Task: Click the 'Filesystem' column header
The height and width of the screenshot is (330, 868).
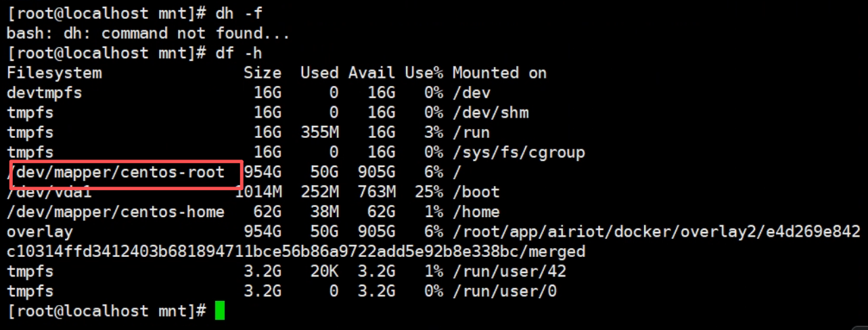Action: click(54, 72)
